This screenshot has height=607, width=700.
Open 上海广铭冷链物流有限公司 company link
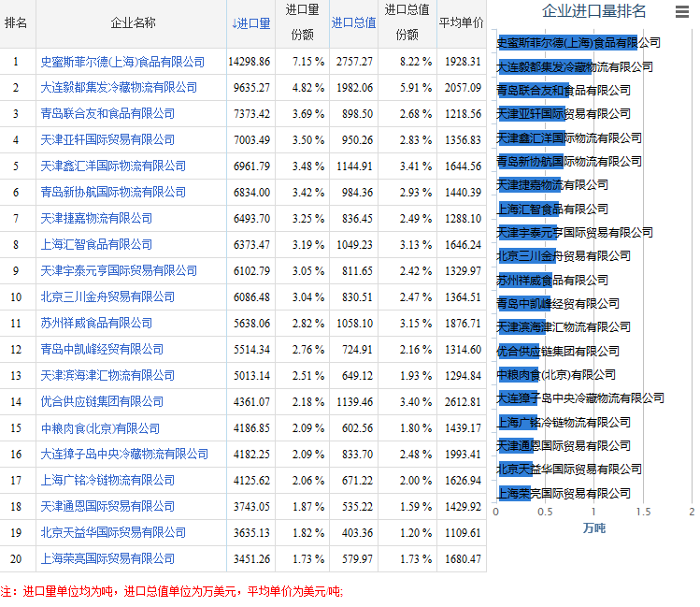pyautogui.click(x=107, y=481)
